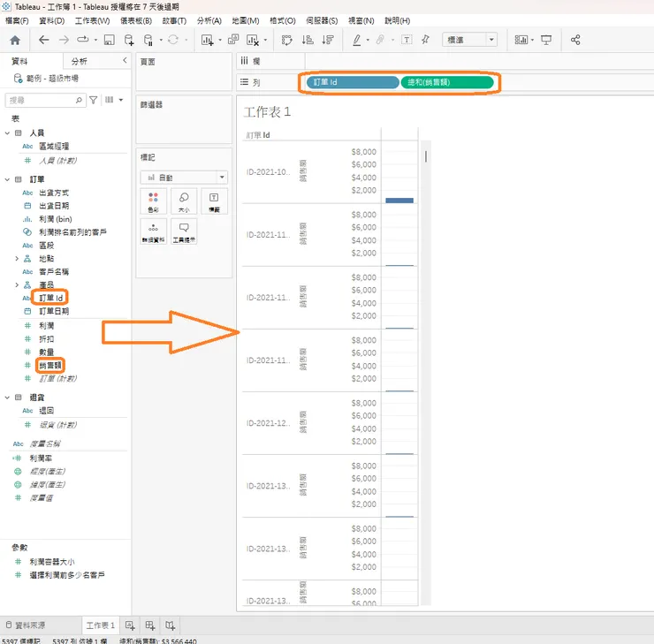The image size is (654, 644).
Task: Click the Show Me cards icon
Action: 521,40
